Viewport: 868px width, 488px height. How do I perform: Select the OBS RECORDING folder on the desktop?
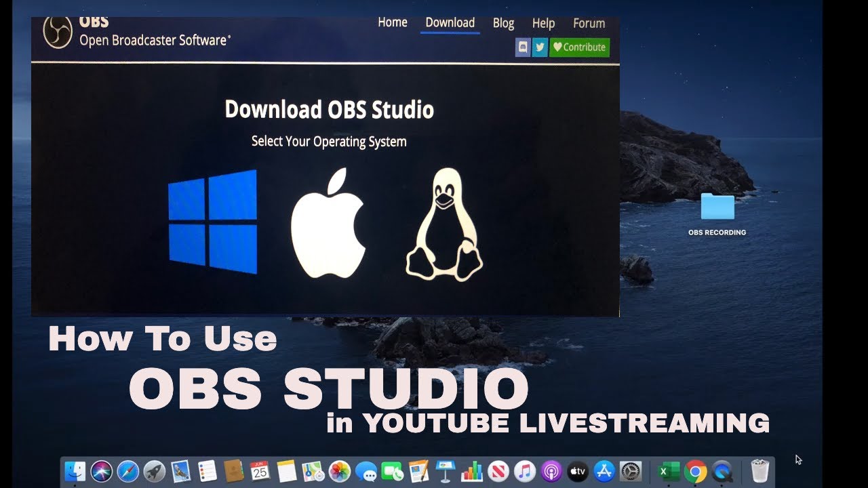pyautogui.click(x=717, y=207)
